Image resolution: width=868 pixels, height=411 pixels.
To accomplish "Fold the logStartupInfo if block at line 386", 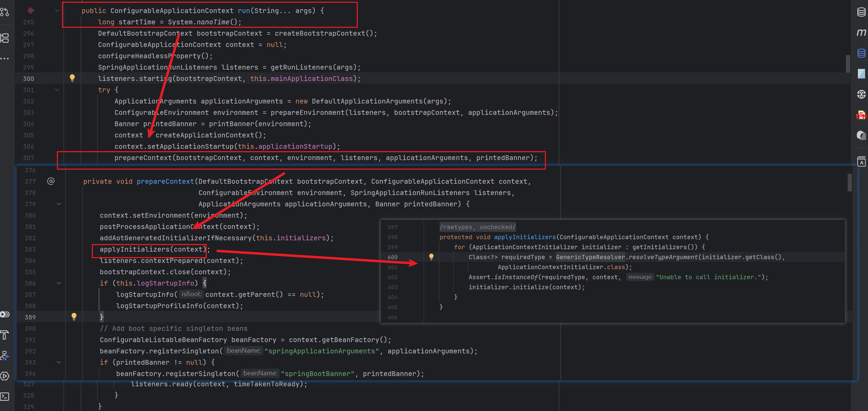I will coord(59,283).
